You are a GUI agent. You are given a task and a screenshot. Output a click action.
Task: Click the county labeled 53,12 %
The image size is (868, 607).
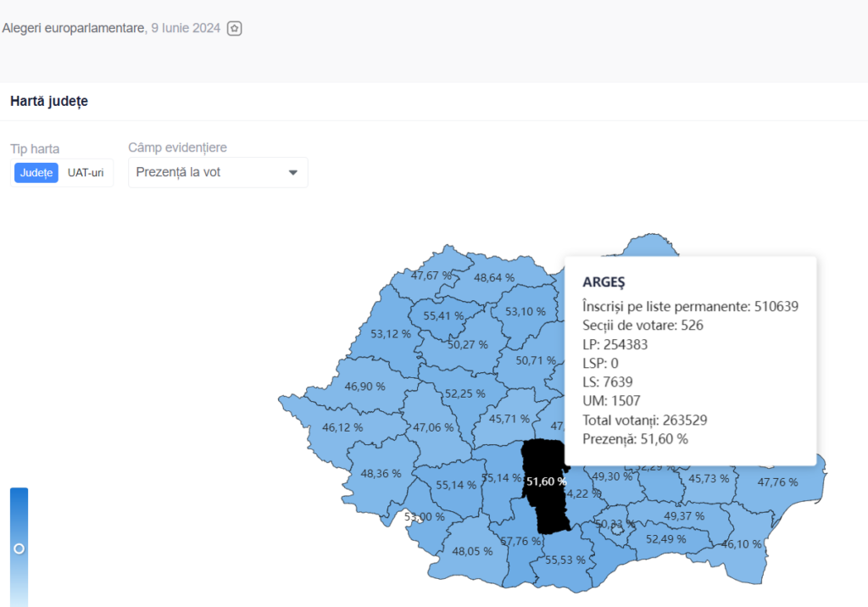point(391,333)
